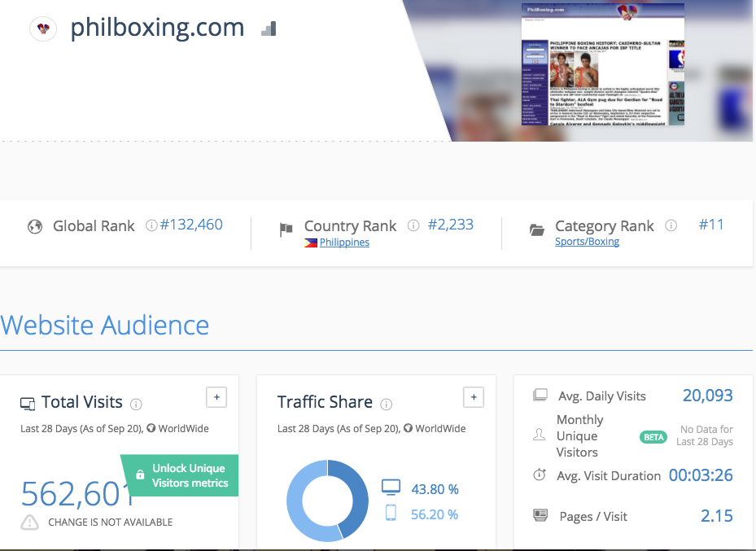
Task: Open the Sports/Boxing category link
Action: point(587,242)
